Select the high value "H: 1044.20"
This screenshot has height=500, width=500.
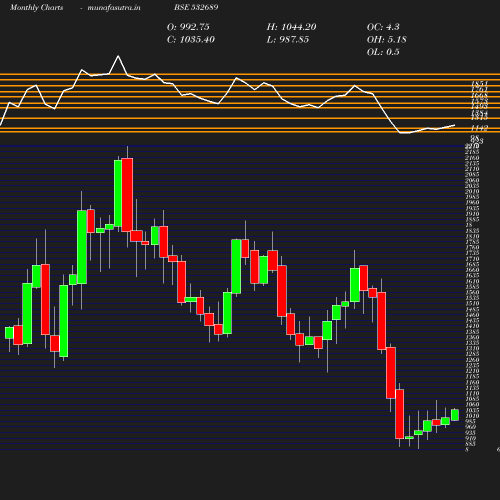291,27
